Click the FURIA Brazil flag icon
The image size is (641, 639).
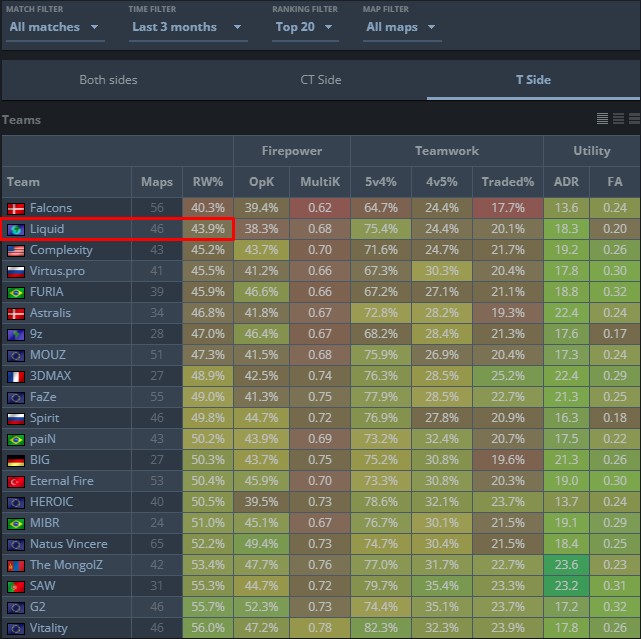pos(16,292)
